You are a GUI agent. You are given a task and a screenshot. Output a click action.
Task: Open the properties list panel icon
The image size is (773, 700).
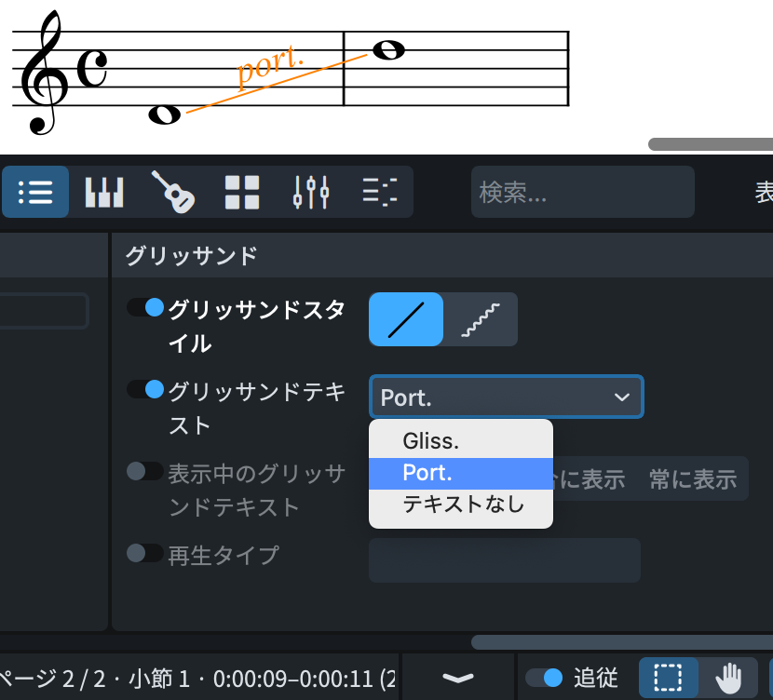(x=35, y=192)
